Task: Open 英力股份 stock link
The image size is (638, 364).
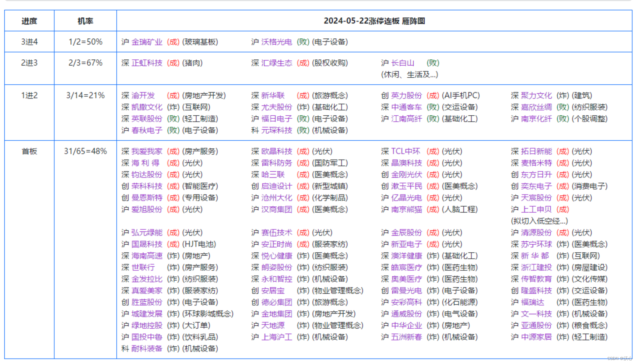Action: click(x=406, y=96)
